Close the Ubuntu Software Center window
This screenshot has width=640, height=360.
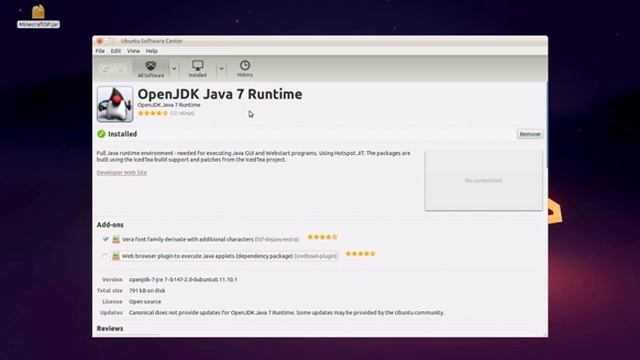click(x=99, y=41)
